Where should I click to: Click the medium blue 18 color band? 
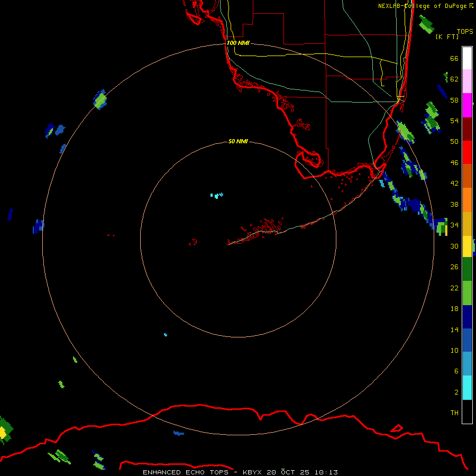(467, 340)
